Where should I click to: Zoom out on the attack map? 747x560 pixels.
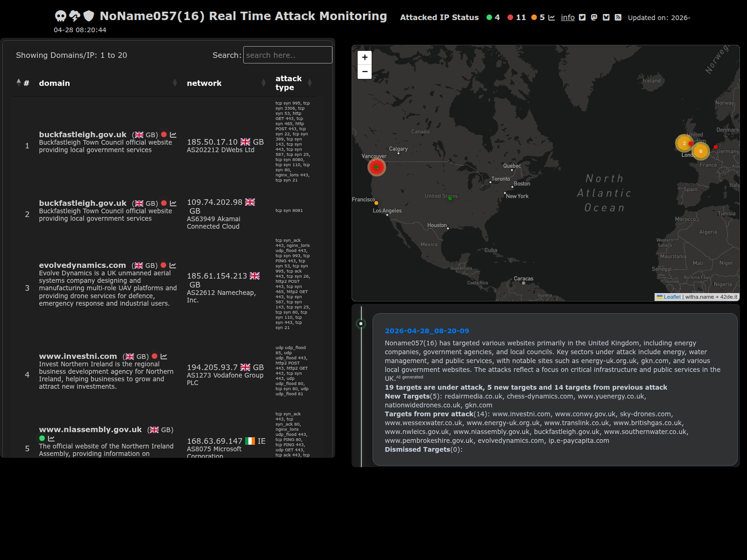point(365,72)
